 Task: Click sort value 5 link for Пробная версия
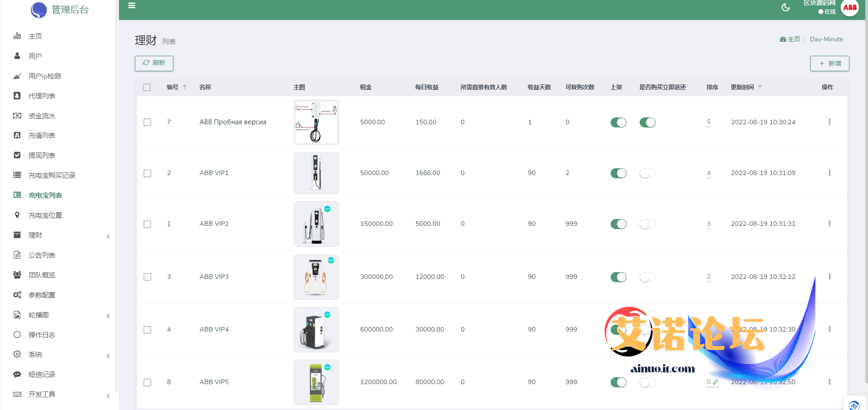point(709,122)
